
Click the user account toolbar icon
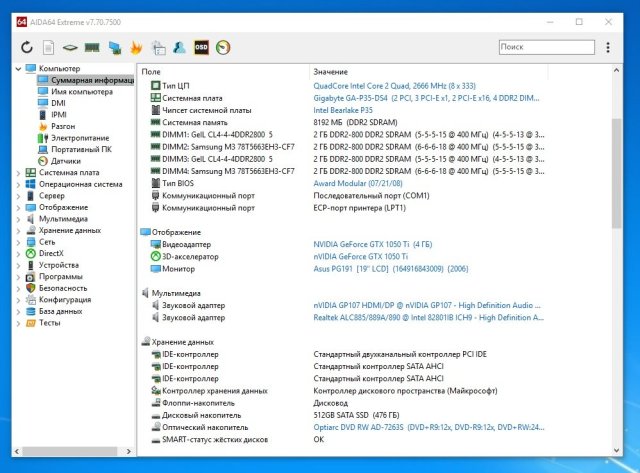point(179,47)
